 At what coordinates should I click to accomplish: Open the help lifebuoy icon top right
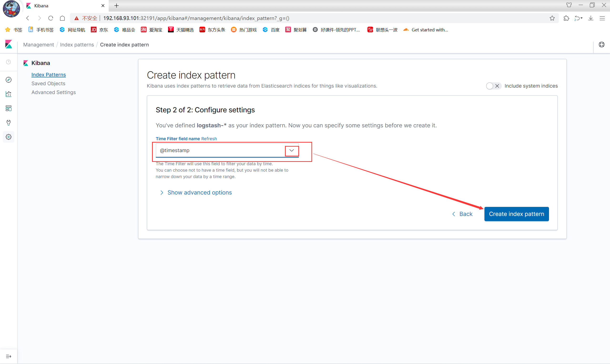[601, 45]
